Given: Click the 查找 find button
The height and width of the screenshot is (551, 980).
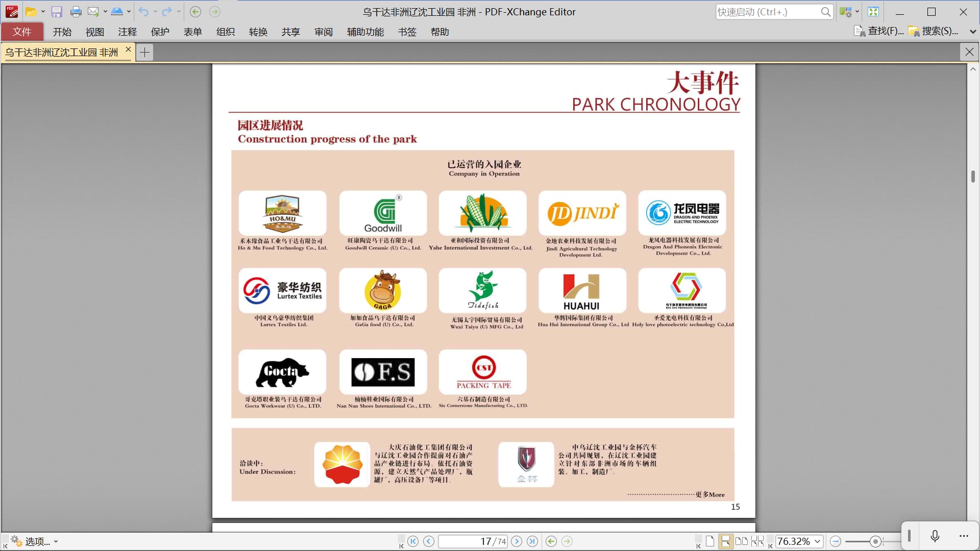Looking at the screenshot, I should click(878, 31).
